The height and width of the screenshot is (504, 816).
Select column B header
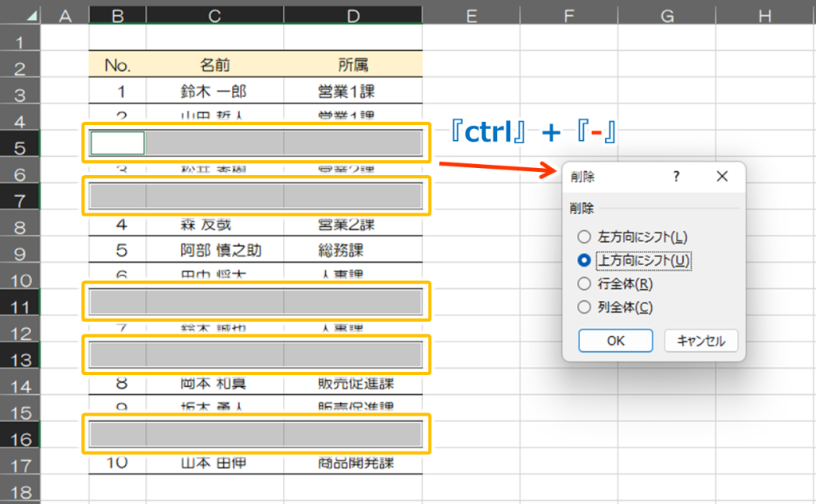click(x=118, y=16)
